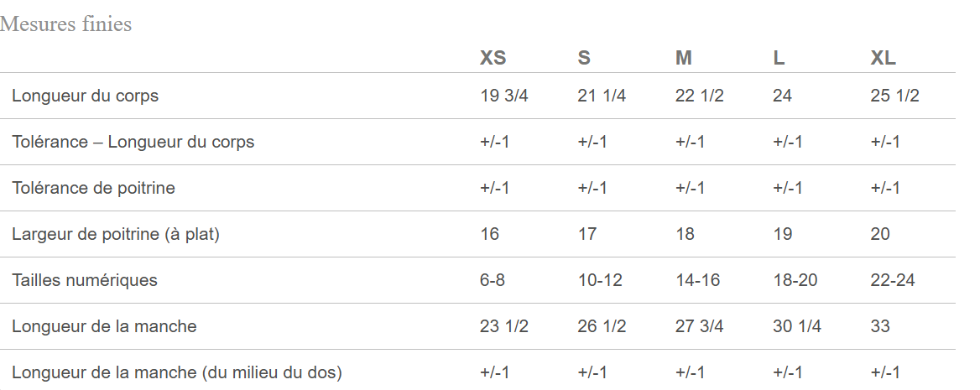This screenshot has height=390, width=980.
Task: Select the 22-24 numeric size value
Action: (x=893, y=280)
